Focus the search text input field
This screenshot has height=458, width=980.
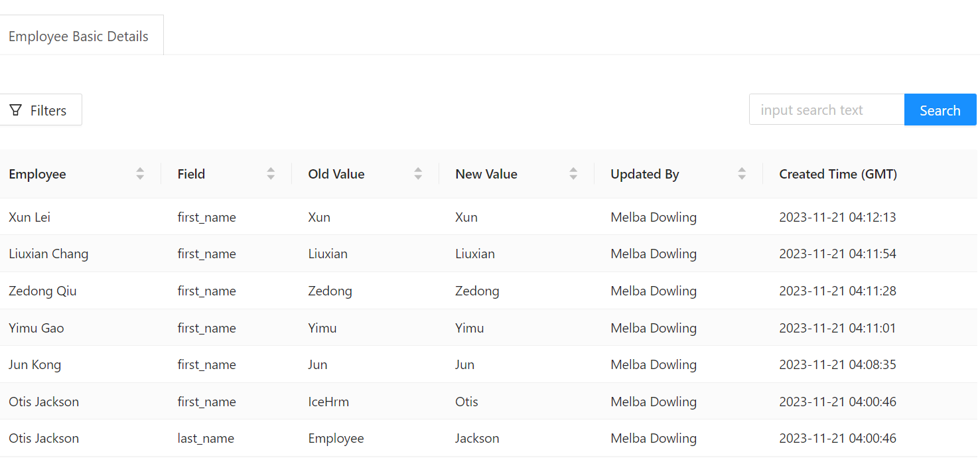pos(827,110)
